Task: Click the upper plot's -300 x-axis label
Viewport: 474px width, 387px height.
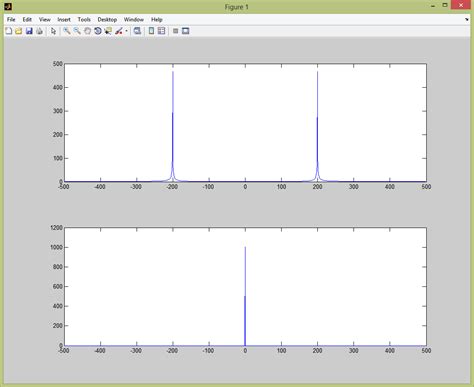Action: coord(136,187)
